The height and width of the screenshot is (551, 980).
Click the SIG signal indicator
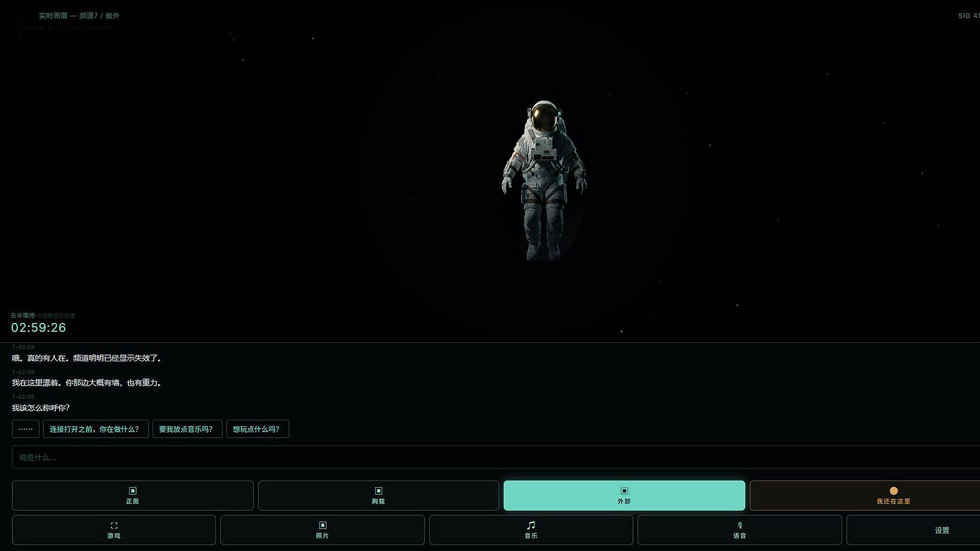click(969, 16)
